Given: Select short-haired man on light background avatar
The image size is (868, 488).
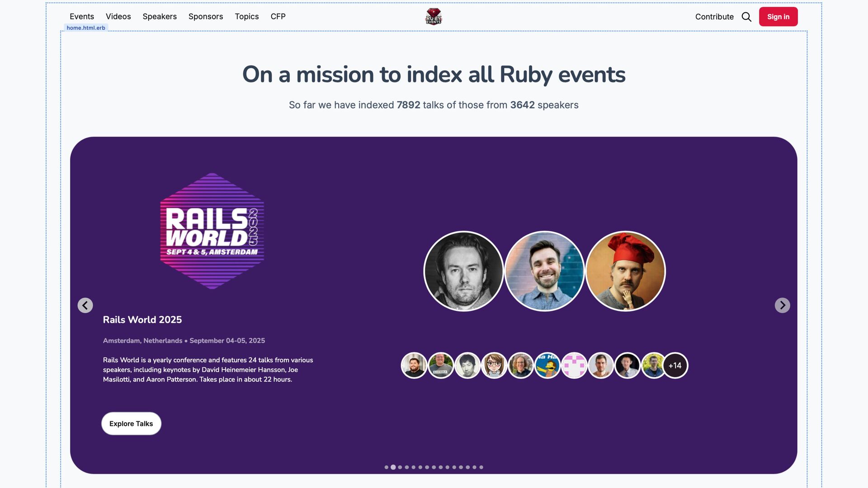Looking at the screenshot, I should (x=601, y=366).
